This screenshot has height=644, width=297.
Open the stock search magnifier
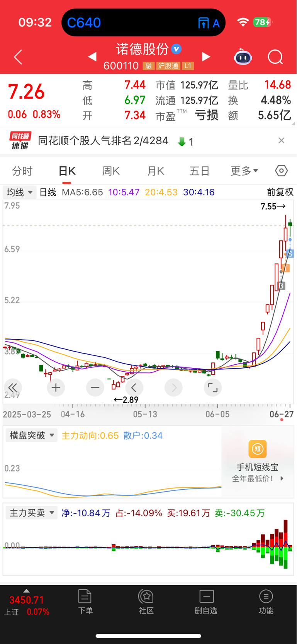click(x=275, y=57)
